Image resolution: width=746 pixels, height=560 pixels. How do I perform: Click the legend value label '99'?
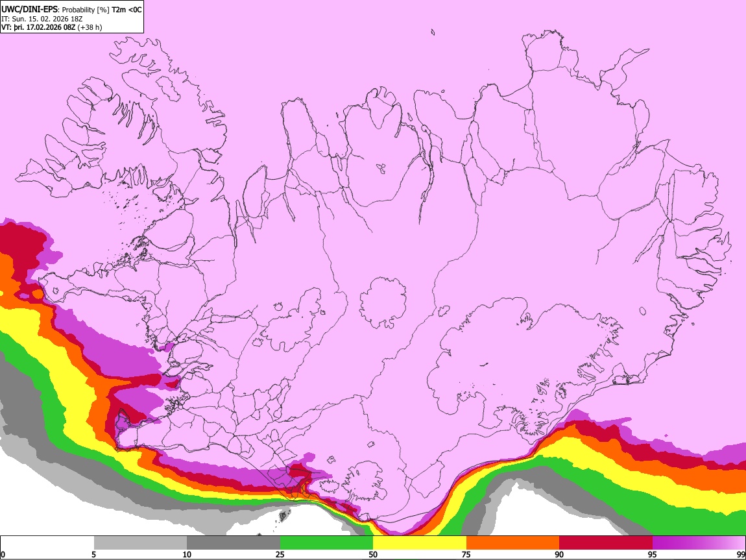741,555
